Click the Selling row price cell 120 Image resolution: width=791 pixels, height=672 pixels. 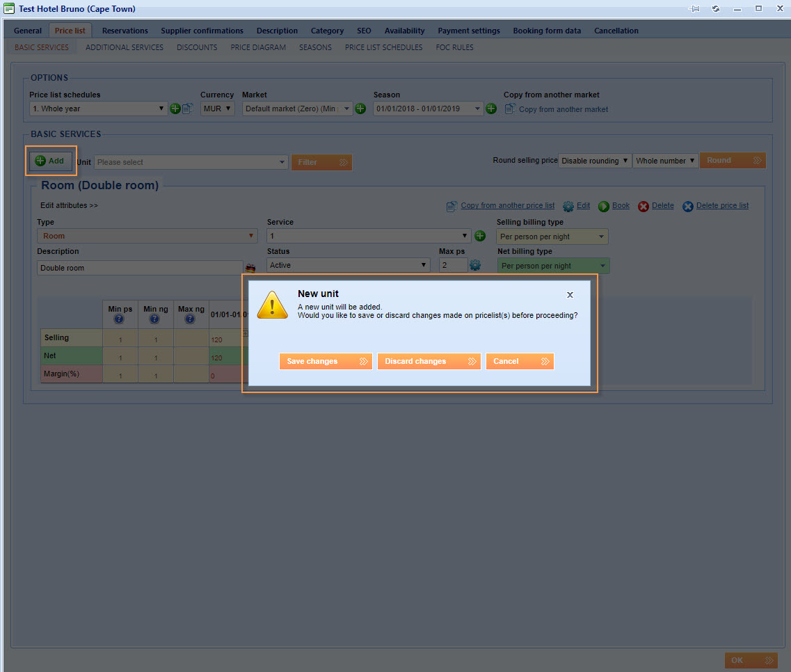[x=227, y=339]
